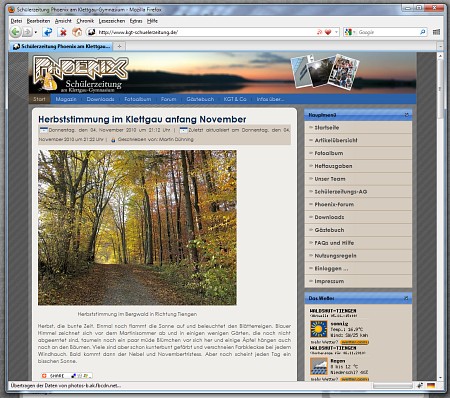
Task: Click the Forward navigation arrow
Action: click(27, 32)
